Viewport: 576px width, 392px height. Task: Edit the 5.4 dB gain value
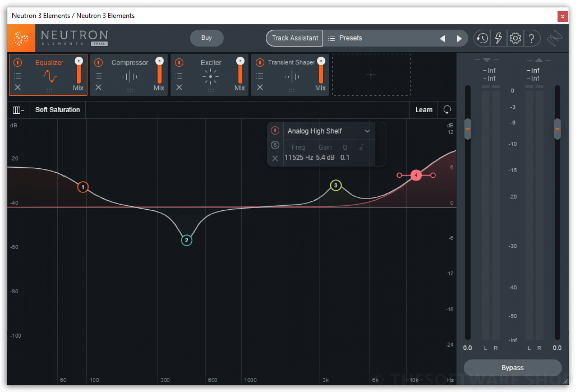[325, 158]
